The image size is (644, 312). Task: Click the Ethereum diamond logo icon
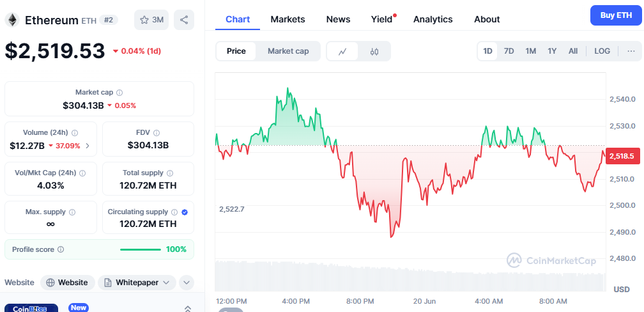12,20
